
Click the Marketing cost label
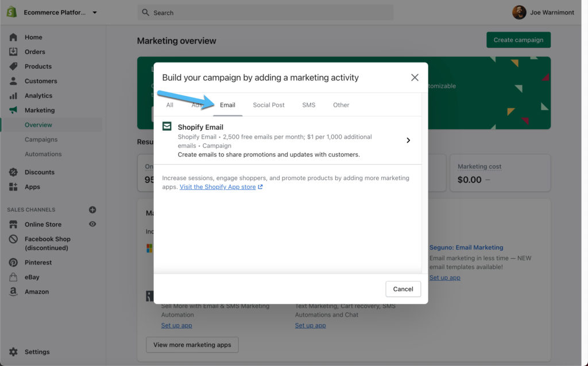479,166
